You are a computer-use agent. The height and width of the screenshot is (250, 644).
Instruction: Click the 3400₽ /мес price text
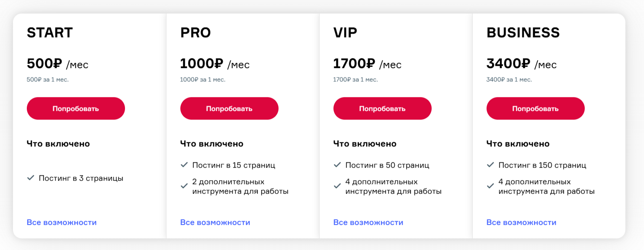point(522,64)
